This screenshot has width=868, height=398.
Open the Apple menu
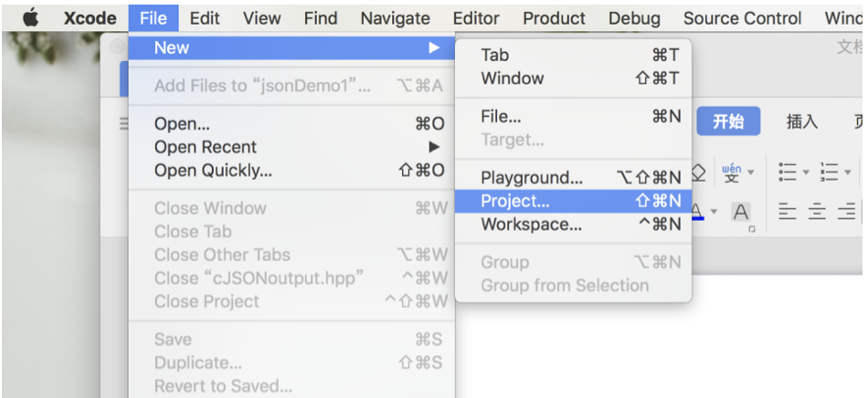(31, 18)
